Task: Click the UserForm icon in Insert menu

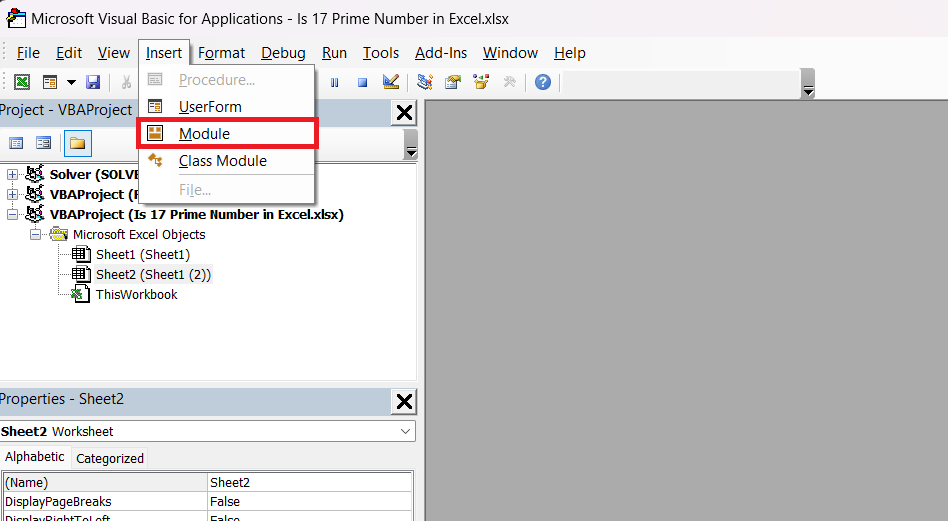Action: tap(155, 106)
